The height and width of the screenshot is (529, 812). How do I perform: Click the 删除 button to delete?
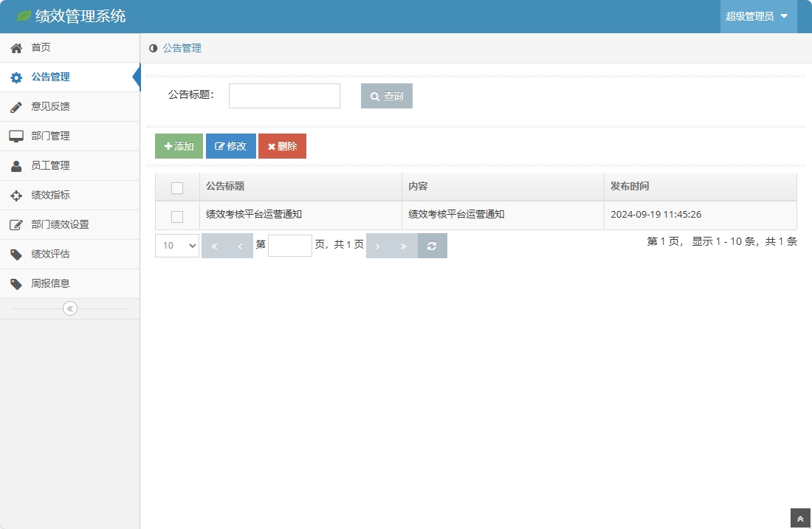[282, 146]
